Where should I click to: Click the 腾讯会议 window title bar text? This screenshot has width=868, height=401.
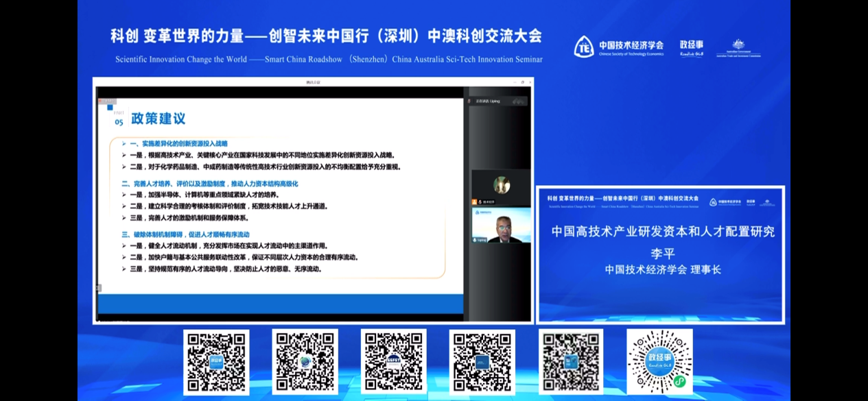313,82
